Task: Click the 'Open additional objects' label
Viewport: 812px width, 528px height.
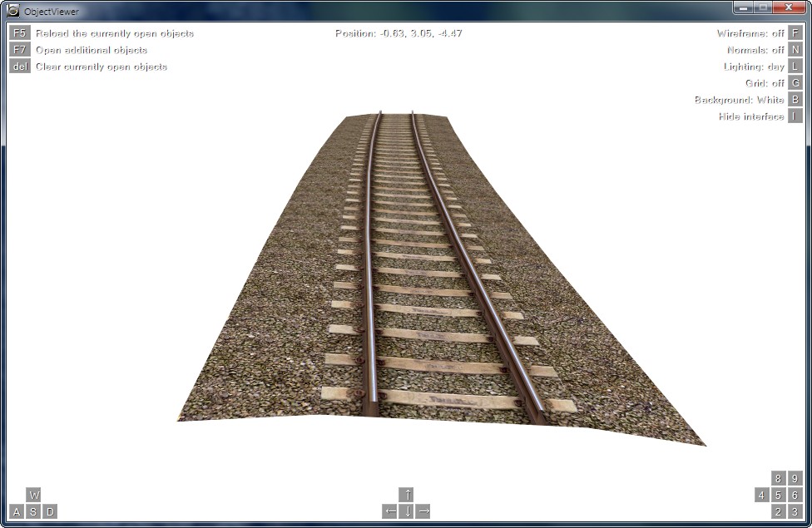Action: pos(91,50)
